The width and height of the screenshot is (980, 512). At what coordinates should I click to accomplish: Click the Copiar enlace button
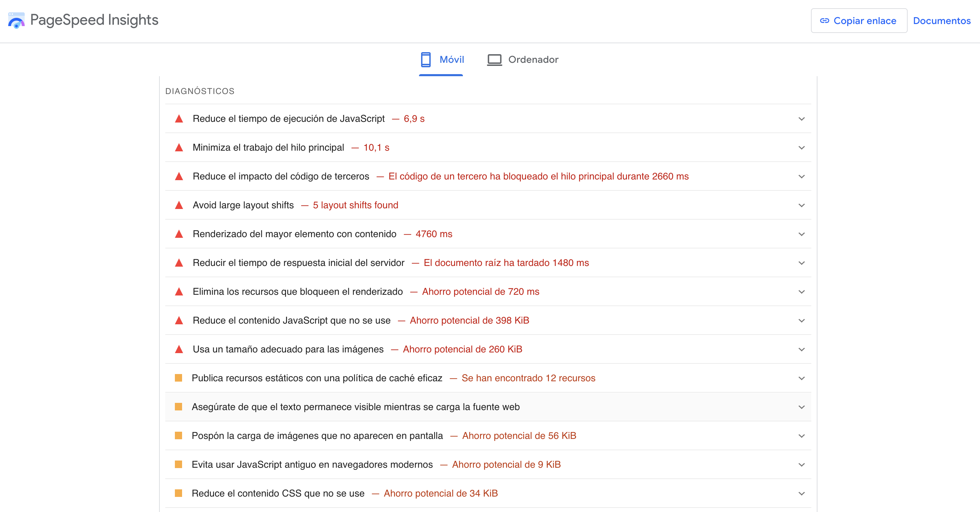click(x=858, y=21)
